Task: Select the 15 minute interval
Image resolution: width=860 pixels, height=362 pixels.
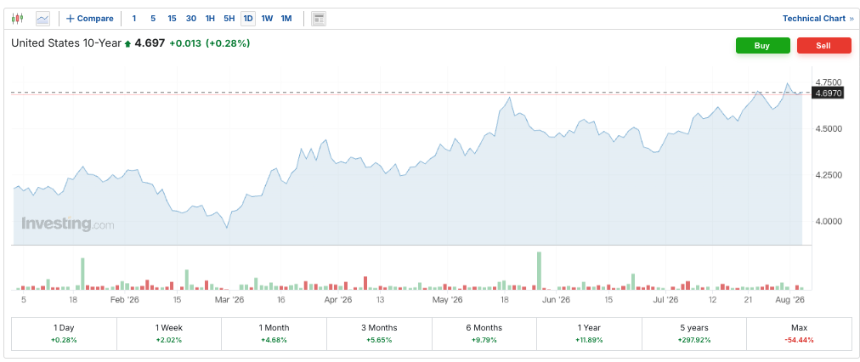Action: pos(172,19)
